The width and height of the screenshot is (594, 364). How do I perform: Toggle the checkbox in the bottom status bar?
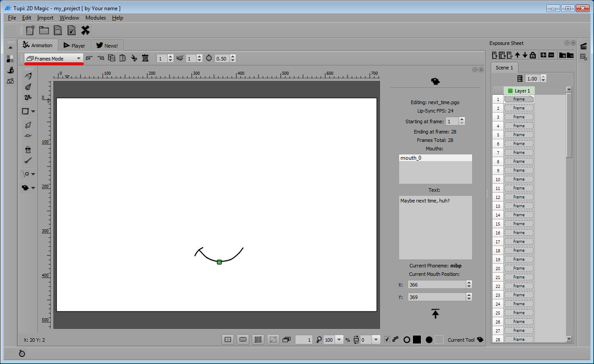(x=387, y=340)
